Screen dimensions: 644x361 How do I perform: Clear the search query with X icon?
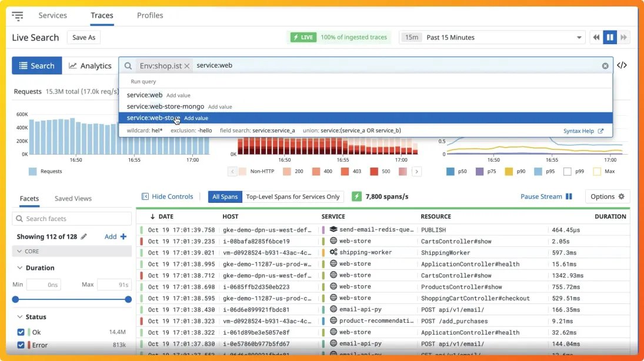coord(605,66)
